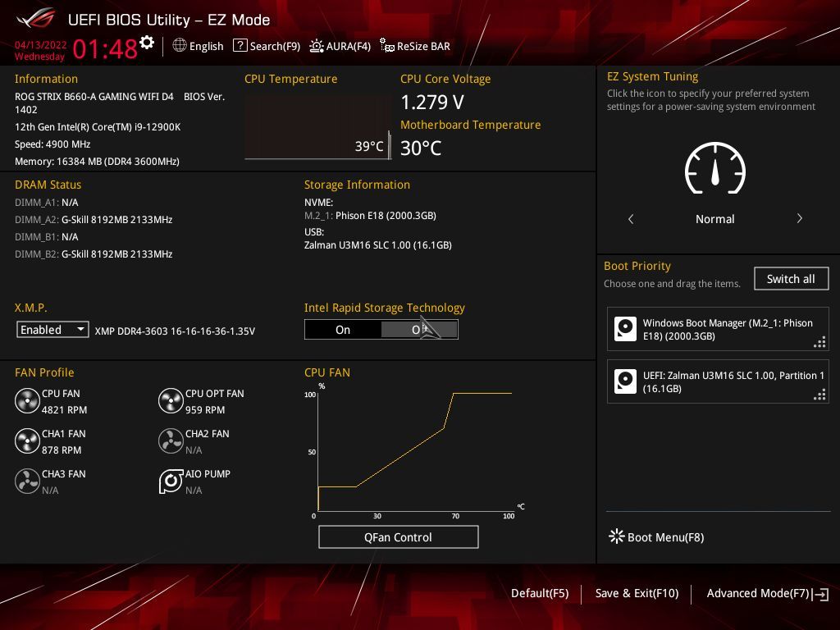Click the Phison E18 NVME entry
This screenshot has width=840, height=630.
click(x=370, y=216)
